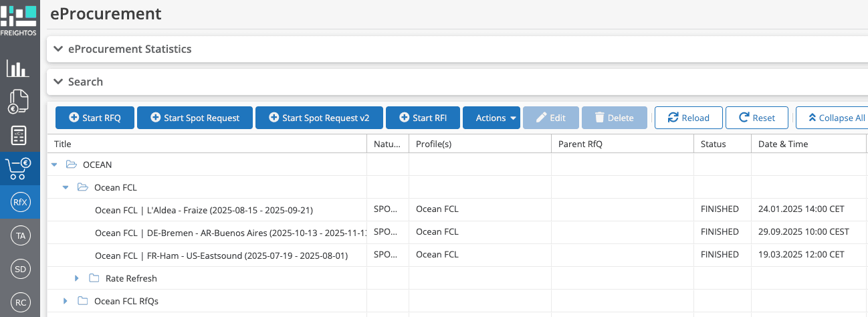
Task: Start a new RFI
Action: click(423, 118)
